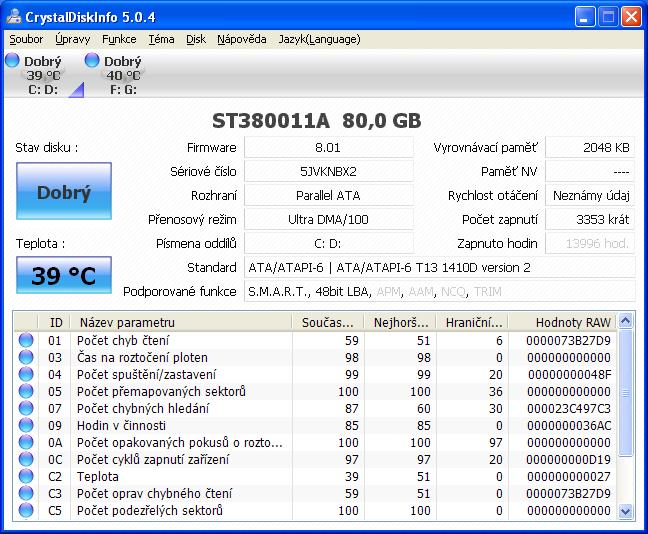
Task: Click status orb of Počet oprav chybného čtení row
Action: (x=26, y=493)
